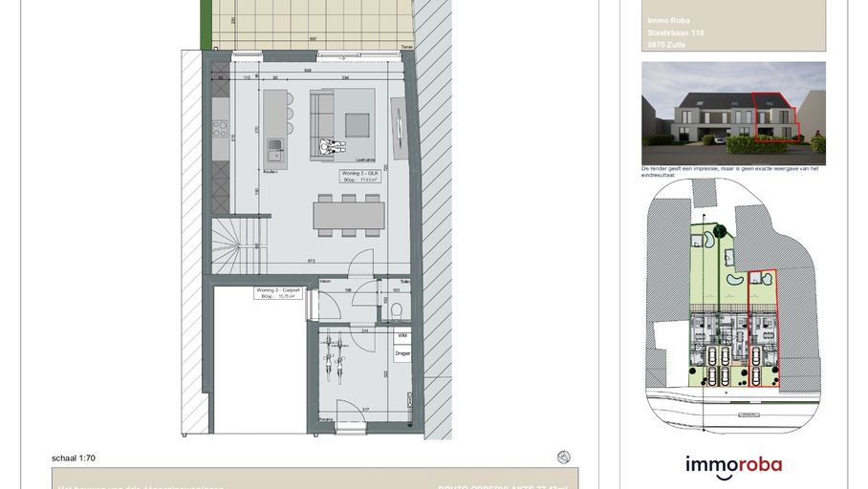Click the three bar stools at the island
This screenshot has height=489, width=868.
(290, 114)
